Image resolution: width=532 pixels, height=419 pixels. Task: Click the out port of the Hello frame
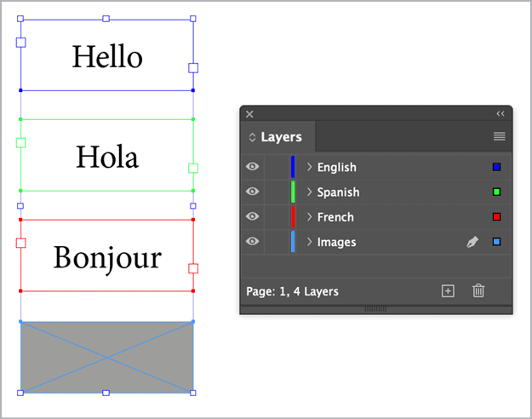click(x=193, y=68)
